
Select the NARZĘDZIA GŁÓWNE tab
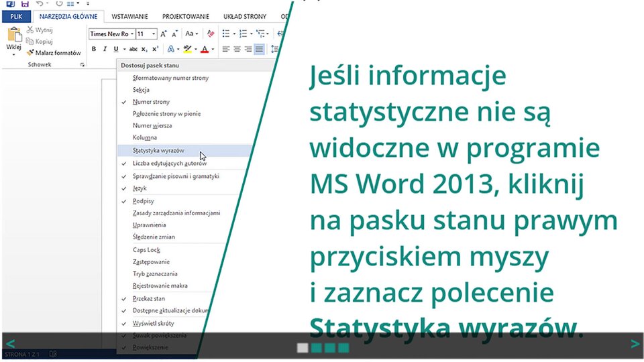(x=68, y=16)
